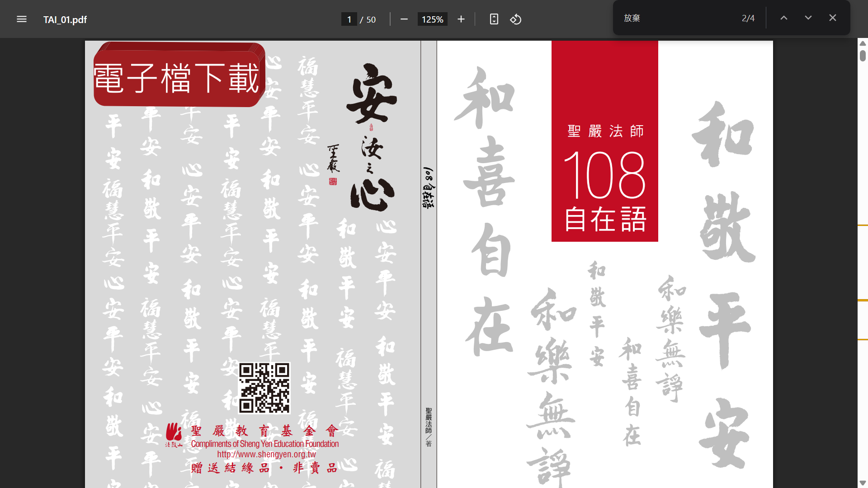Click the Compliments of Sheng Yen Education Foundation text
Viewport: 868px width, 488px height.
tap(265, 444)
